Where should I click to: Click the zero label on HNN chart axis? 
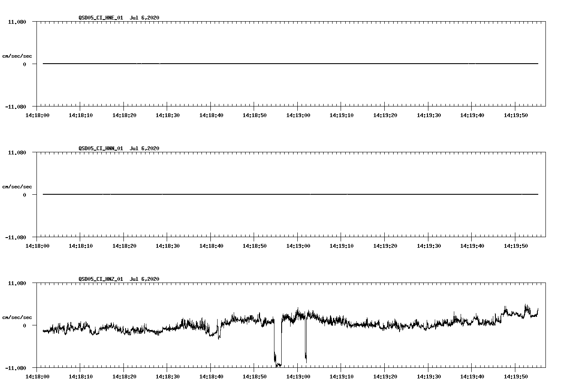point(25,195)
